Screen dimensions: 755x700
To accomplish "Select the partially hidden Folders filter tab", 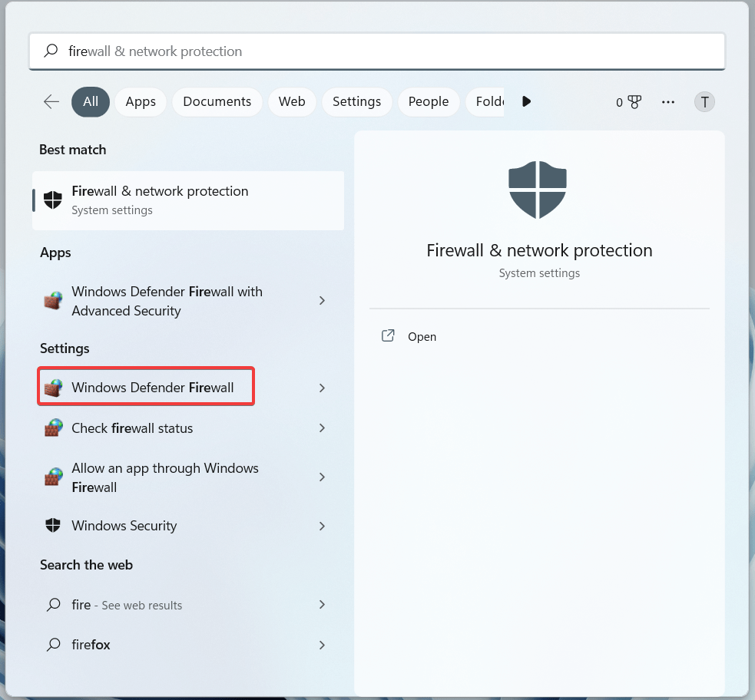I will pos(485,101).
